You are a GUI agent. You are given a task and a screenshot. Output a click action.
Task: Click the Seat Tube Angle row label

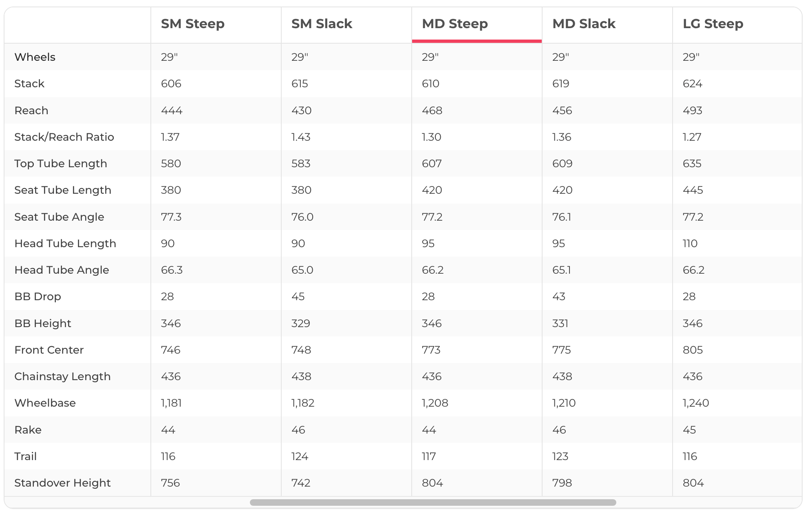pyautogui.click(x=59, y=217)
